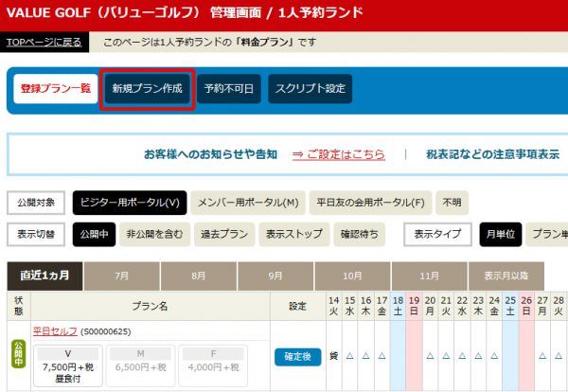
Task: Click the 表示タイプ label box
Action: (x=437, y=235)
